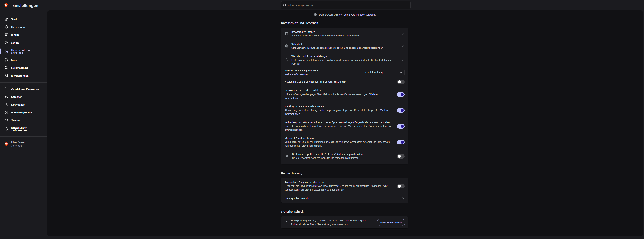Click the Erweiterungen puzzle icon
The image size is (644, 239).
(x=7, y=76)
